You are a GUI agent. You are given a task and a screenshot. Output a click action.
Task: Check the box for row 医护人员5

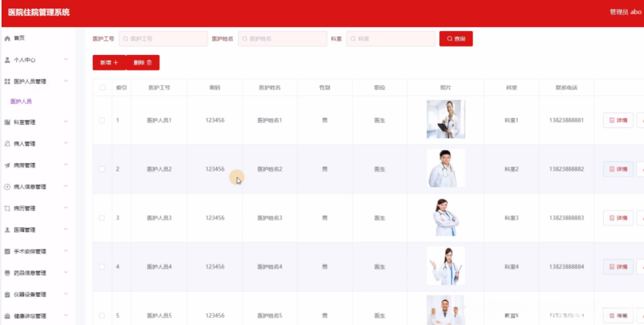pos(102,316)
